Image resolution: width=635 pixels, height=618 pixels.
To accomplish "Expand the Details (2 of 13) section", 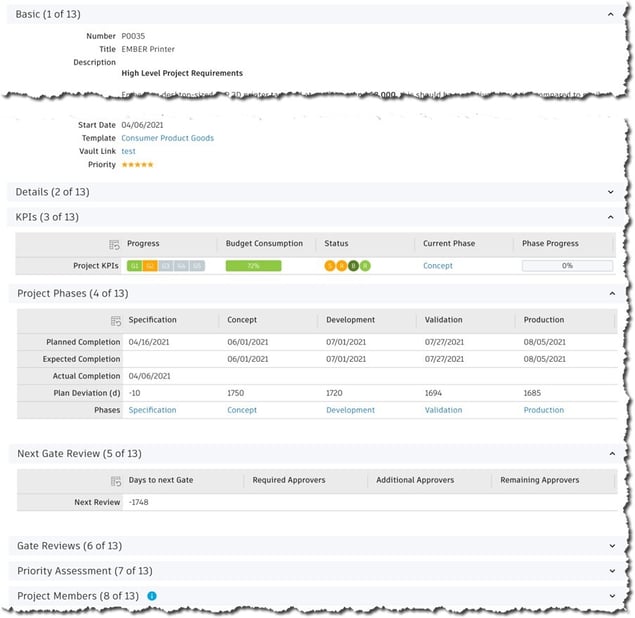I will (x=610, y=192).
